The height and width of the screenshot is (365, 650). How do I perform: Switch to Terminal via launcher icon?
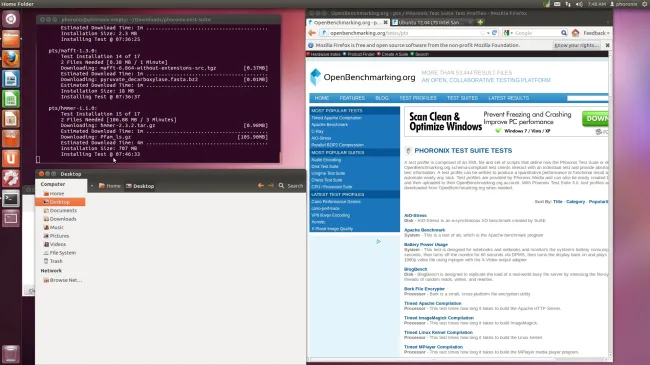point(11,198)
